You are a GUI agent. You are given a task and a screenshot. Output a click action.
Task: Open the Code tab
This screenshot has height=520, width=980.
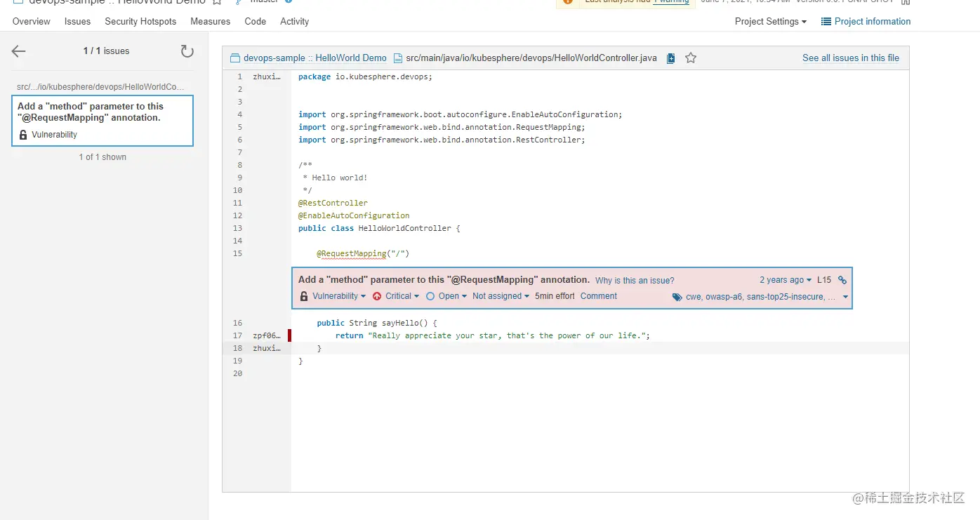coord(256,22)
